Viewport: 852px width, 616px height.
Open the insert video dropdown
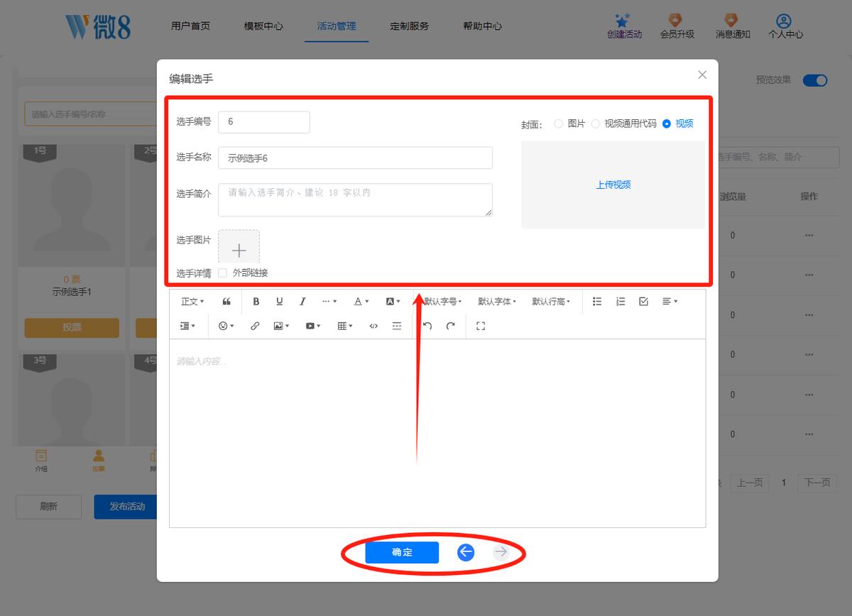point(313,326)
